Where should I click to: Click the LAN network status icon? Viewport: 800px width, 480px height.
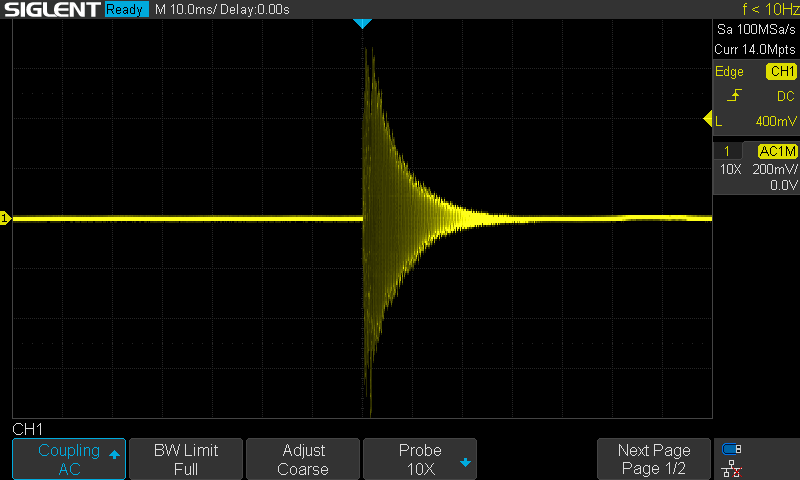[732, 468]
